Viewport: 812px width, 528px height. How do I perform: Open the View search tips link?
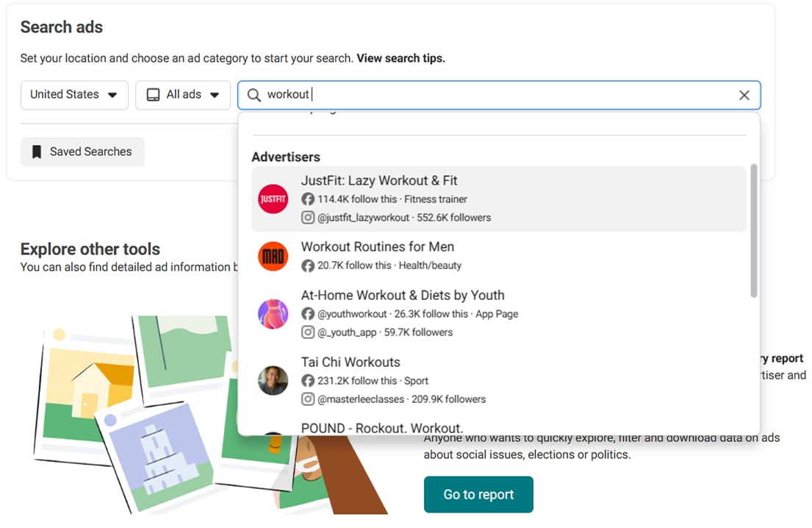coord(400,58)
